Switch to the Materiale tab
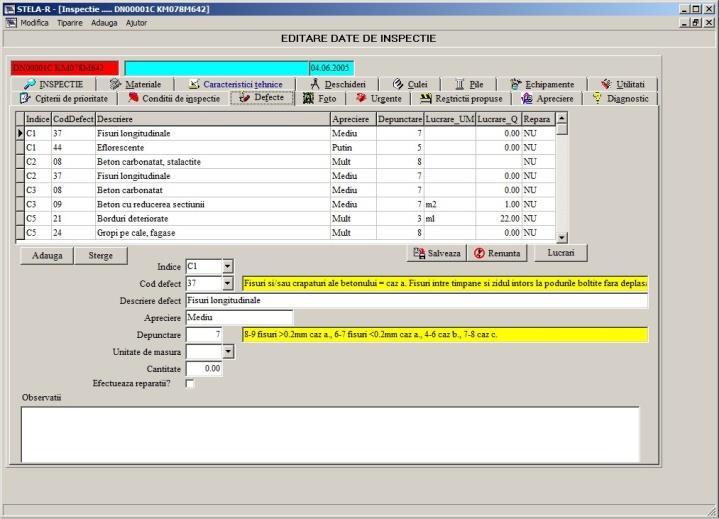Viewport: 719px width, 519px height. 135,84
